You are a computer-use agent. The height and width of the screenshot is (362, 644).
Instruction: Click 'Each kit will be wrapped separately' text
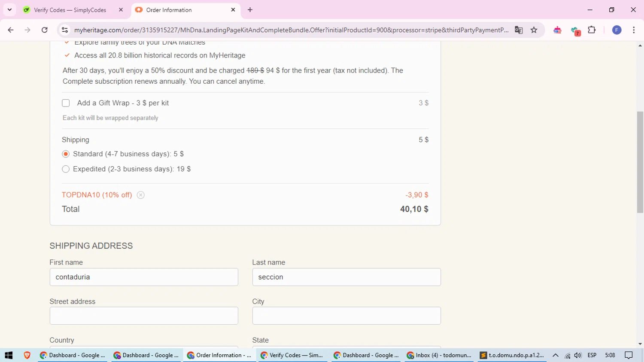click(110, 118)
